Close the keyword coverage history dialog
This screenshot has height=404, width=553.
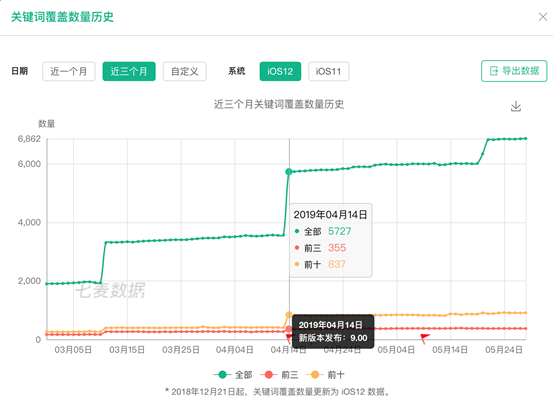543,17
